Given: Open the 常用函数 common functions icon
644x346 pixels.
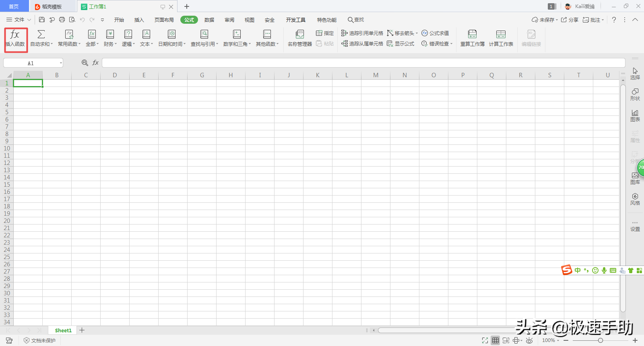Looking at the screenshot, I should (69, 34).
